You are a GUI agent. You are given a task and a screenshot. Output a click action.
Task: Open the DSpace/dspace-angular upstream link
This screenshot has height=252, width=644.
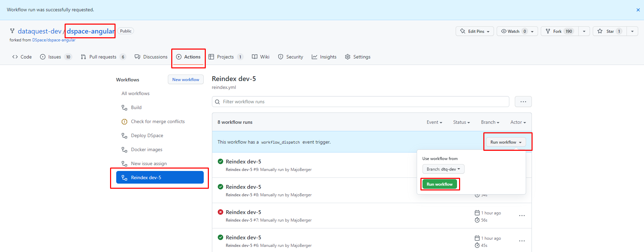54,40
